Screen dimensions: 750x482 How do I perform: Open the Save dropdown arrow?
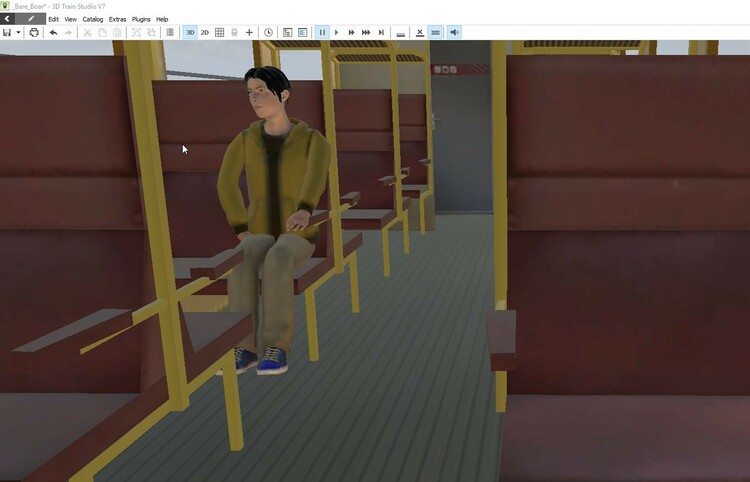point(18,32)
